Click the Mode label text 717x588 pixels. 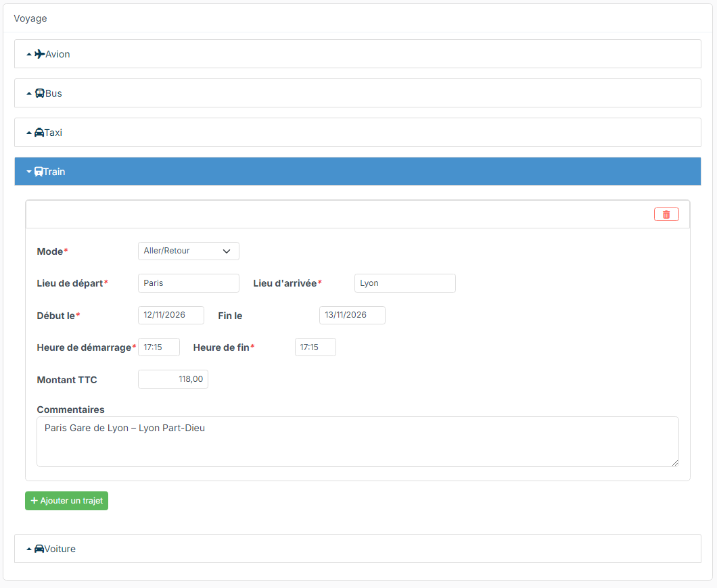[50, 251]
